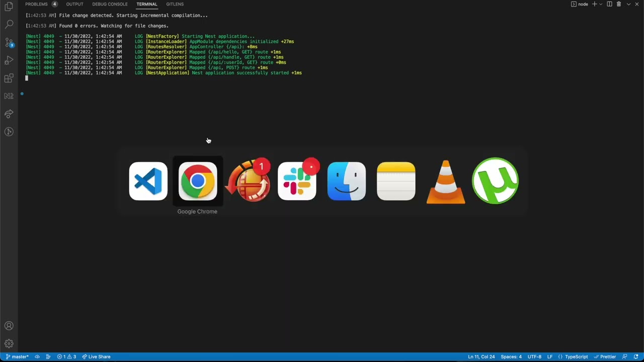The image size is (644, 362).
Task: Click the notifications bell in status bar
Action: click(636, 356)
